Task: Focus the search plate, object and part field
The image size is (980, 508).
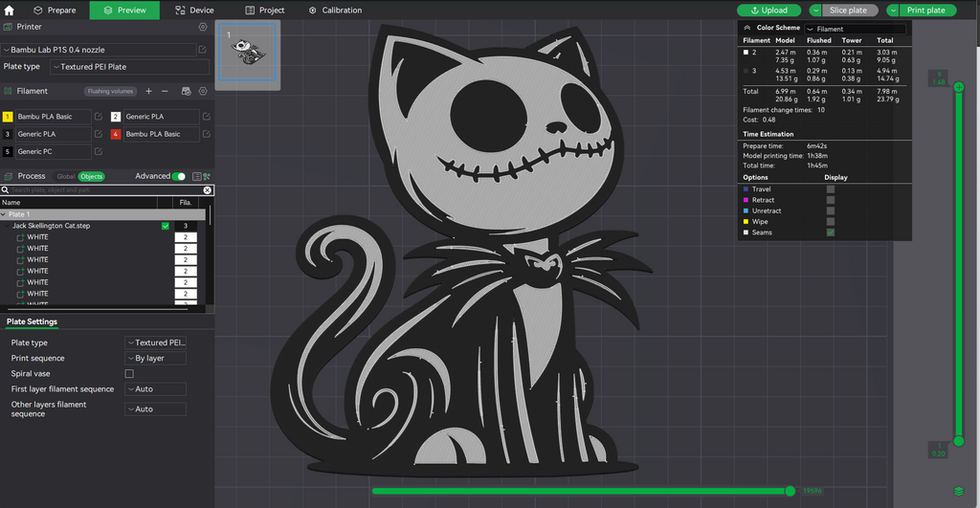Action: (x=106, y=190)
